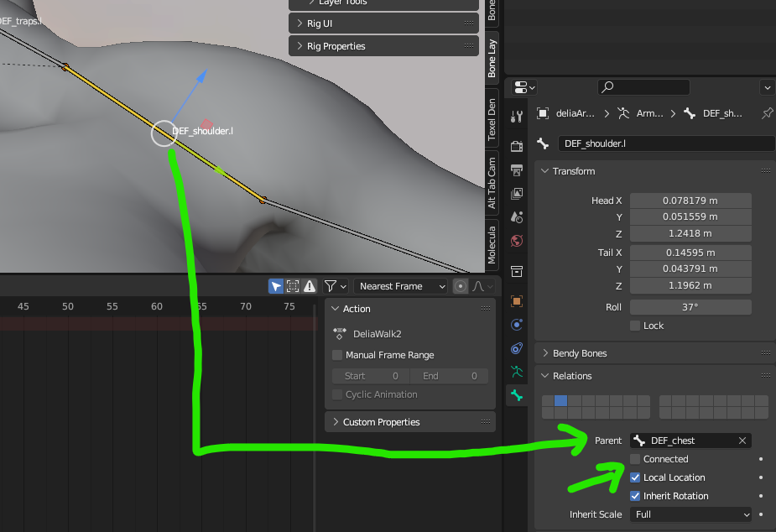Click the action icon beside DeliaWalk2
Screen dimensions: 776x532
[x=340, y=334]
